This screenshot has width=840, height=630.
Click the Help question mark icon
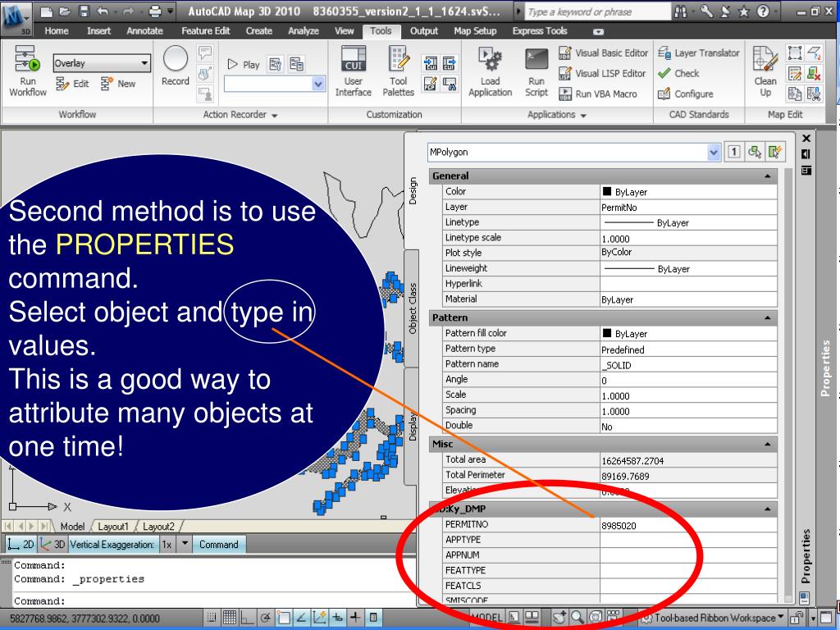763,11
